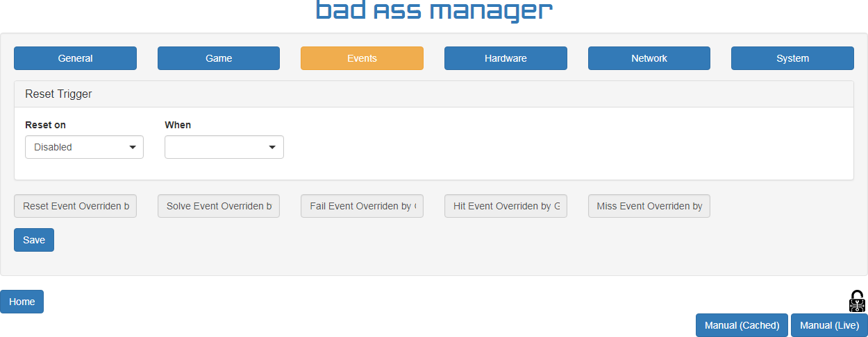Image resolution: width=868 pixels, height=337 pixels.
Task: Expand the empty When dropdown
Action: (224, 147)
